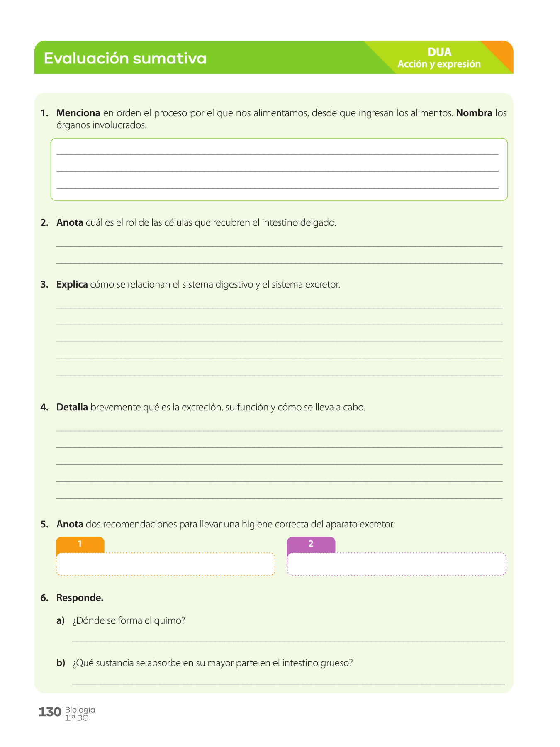Select the orange tab labeled 1
The width and height of the screenshot is (560, 747).
click(x=80, y=544)
